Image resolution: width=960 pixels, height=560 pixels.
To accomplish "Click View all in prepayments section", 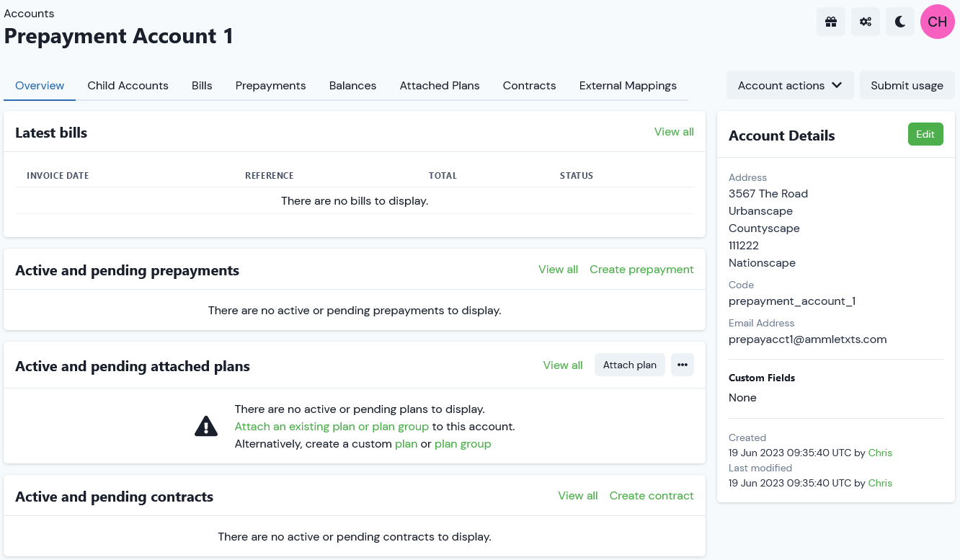I will click(x=558, y=269).
